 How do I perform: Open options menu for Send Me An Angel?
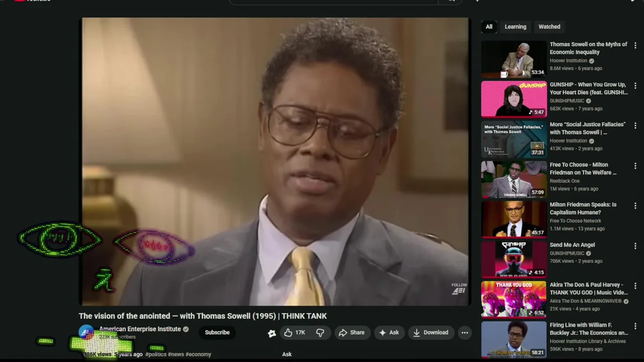click(635, 245)
